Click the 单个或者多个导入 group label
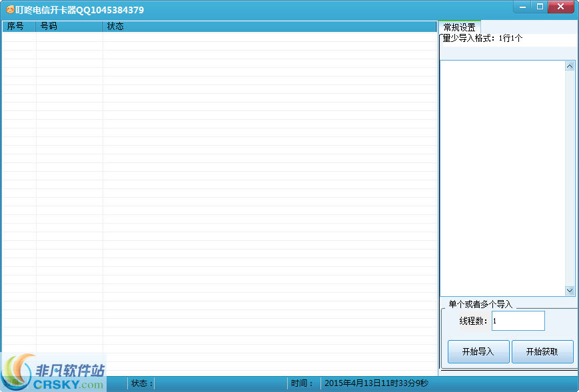Viewport: 579px width, 392px height. [480, 304]
